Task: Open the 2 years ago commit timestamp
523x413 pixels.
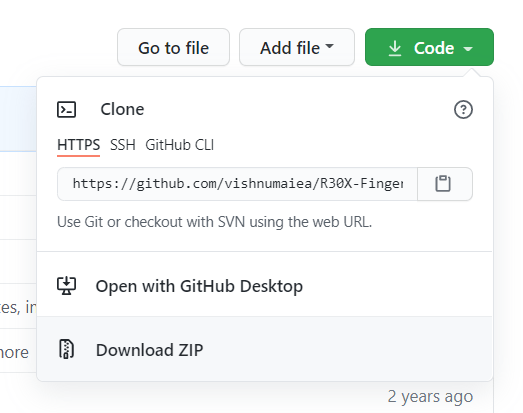Action: click(430, 397)
